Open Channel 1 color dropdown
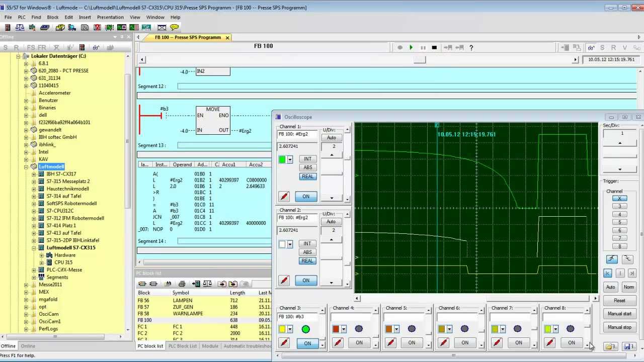Image resolution: width=644 pixels, height=362 pixels. click(290, 160)
